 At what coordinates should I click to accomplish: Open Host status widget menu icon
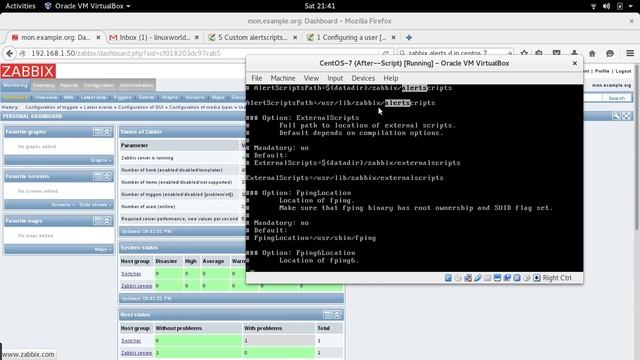click(327, 315)
